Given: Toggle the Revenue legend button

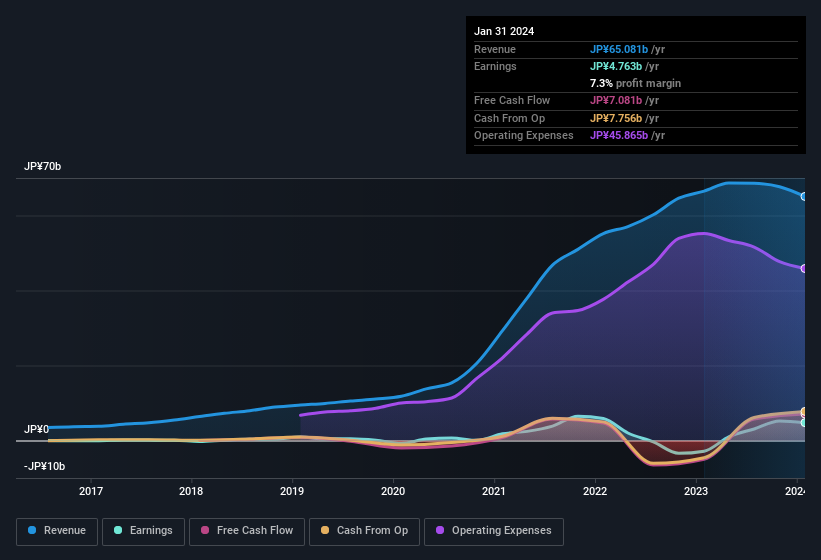Looking at the screenshot, I should [57, 532].
